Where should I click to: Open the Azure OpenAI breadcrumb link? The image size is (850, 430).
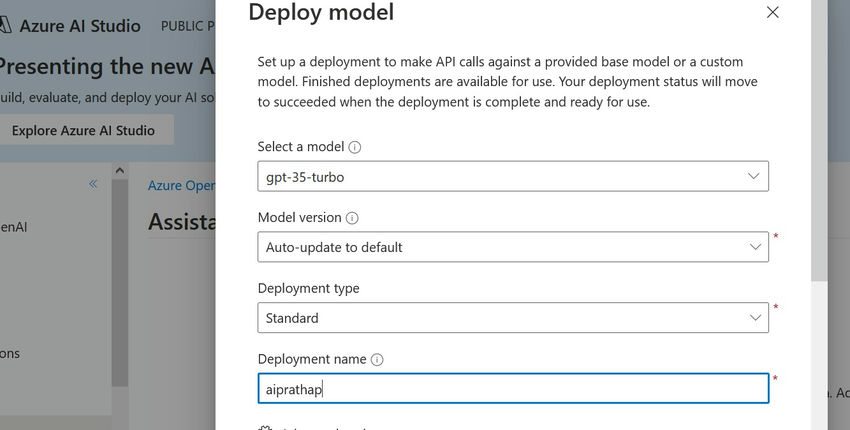coord(181,185)
